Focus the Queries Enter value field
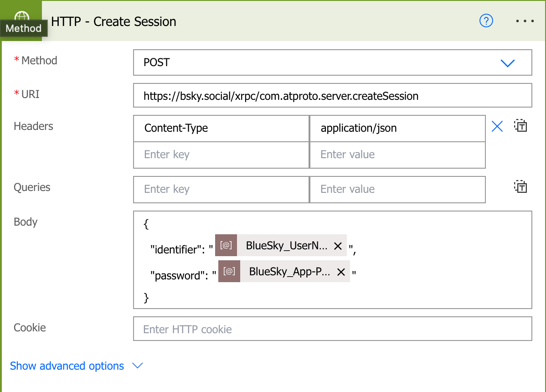 tap(397, 190)
